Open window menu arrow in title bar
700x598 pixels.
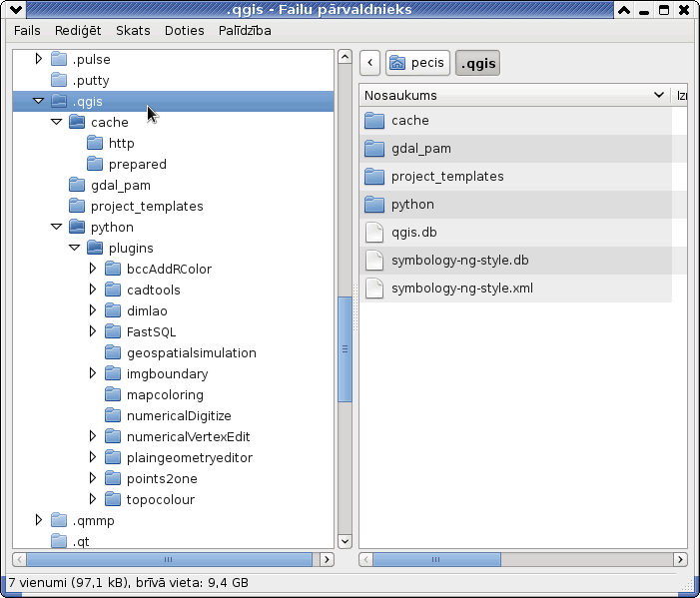[16, 9]
